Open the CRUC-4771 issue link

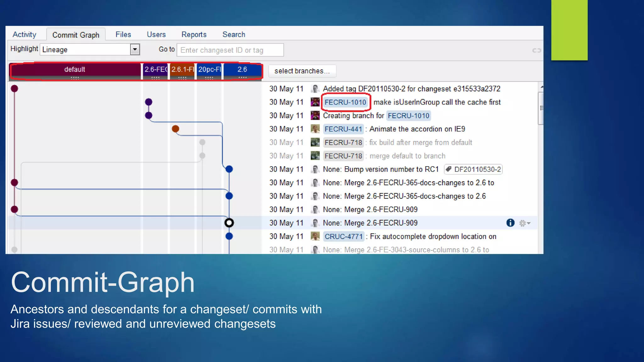[x=343, y=236]
